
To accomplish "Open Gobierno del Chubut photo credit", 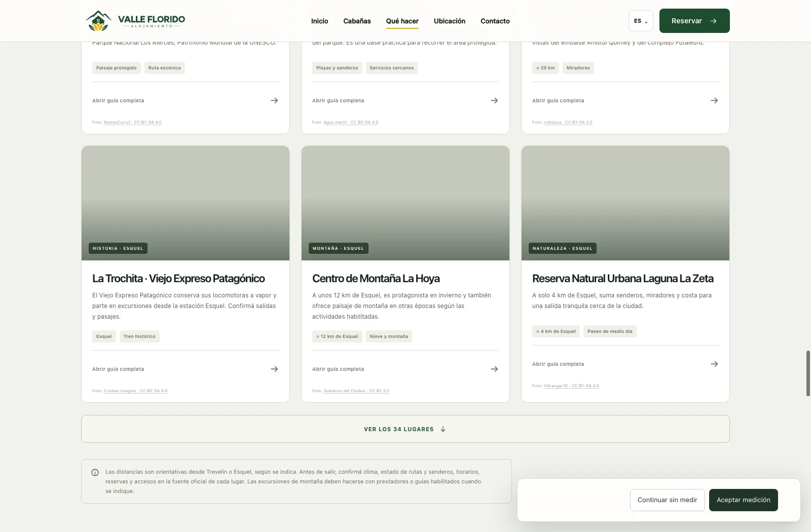I will (x=356, y=391).
